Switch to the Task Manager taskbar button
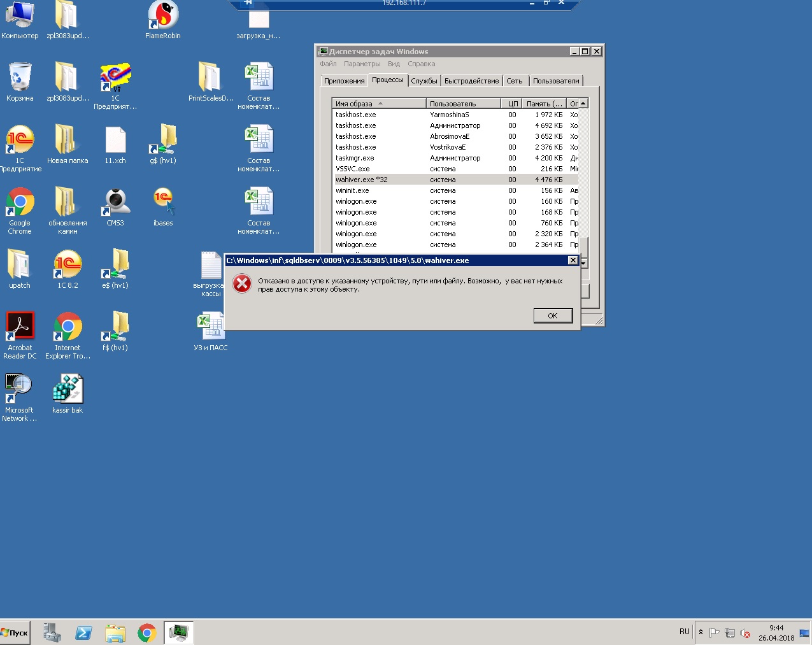 178,633
